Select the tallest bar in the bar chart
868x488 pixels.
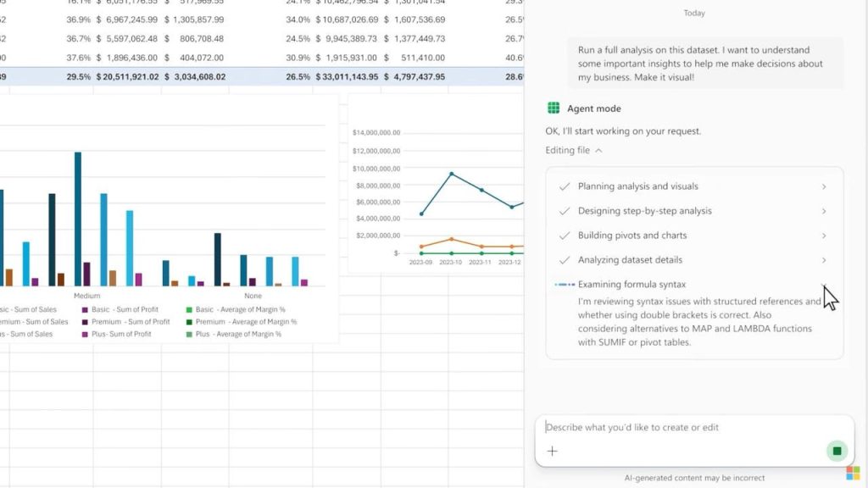pos(78,219)
